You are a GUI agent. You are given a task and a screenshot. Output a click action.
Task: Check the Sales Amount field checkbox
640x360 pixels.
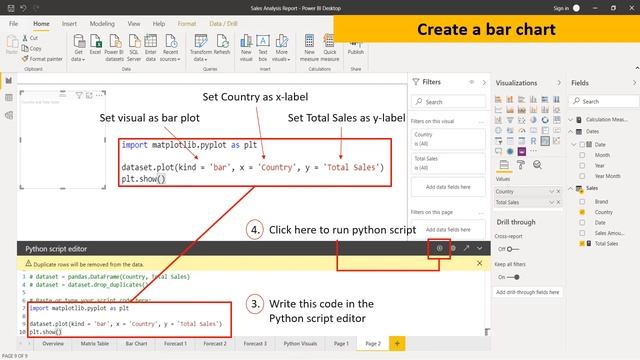point(582,233)
